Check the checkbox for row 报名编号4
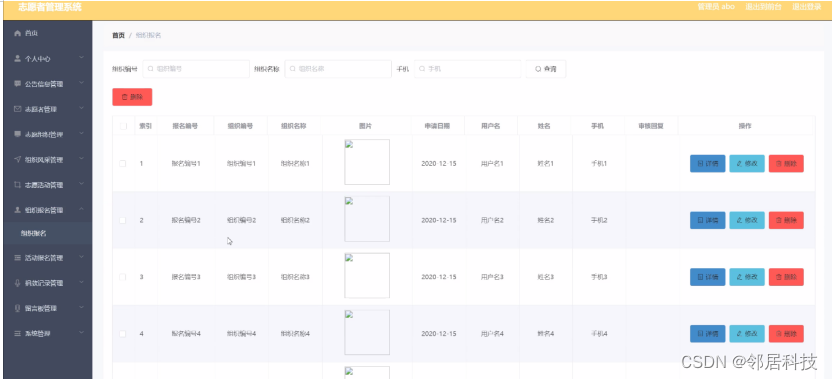833x380 pixels. (123, 334)
